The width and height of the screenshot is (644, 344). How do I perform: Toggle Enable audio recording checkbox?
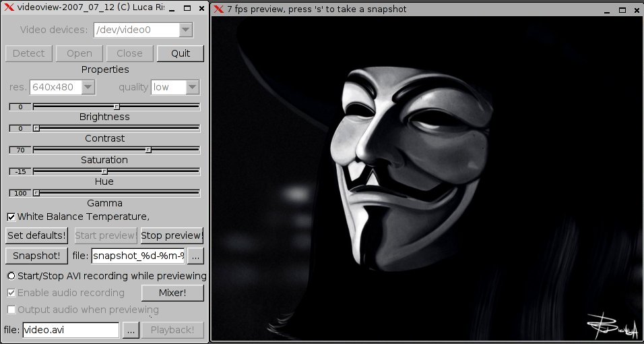click(x=11, y=293)
